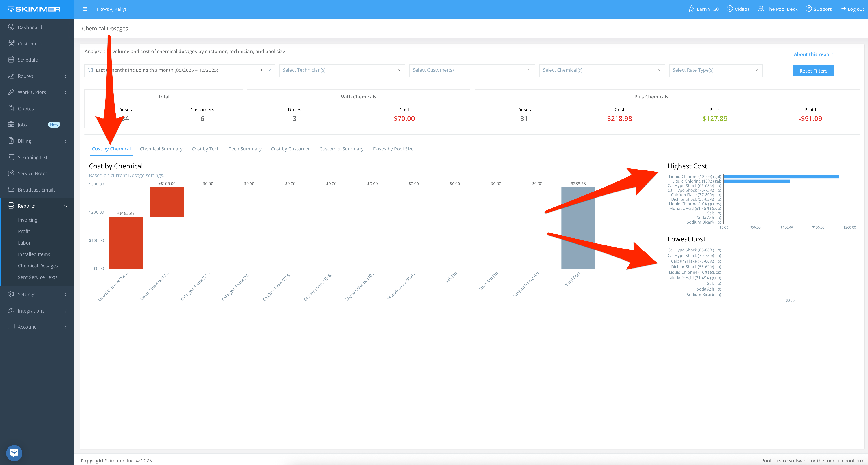Collapse the Reports sidebar section

click(65, 206)
